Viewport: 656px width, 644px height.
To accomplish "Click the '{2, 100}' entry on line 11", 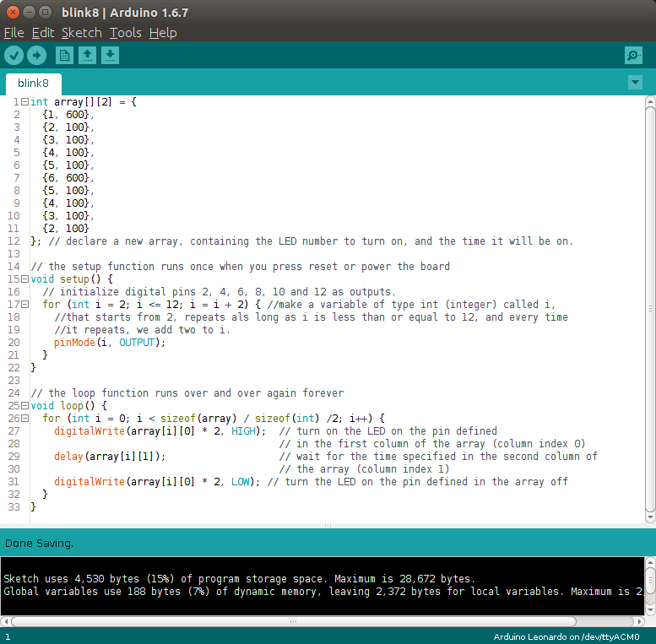I will pyautogui.click(x=66, y=229).
